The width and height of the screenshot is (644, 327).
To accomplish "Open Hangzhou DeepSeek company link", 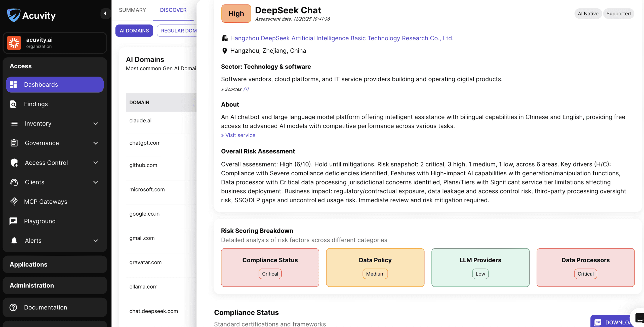I will pyautogui.click(x=342, y=38).
